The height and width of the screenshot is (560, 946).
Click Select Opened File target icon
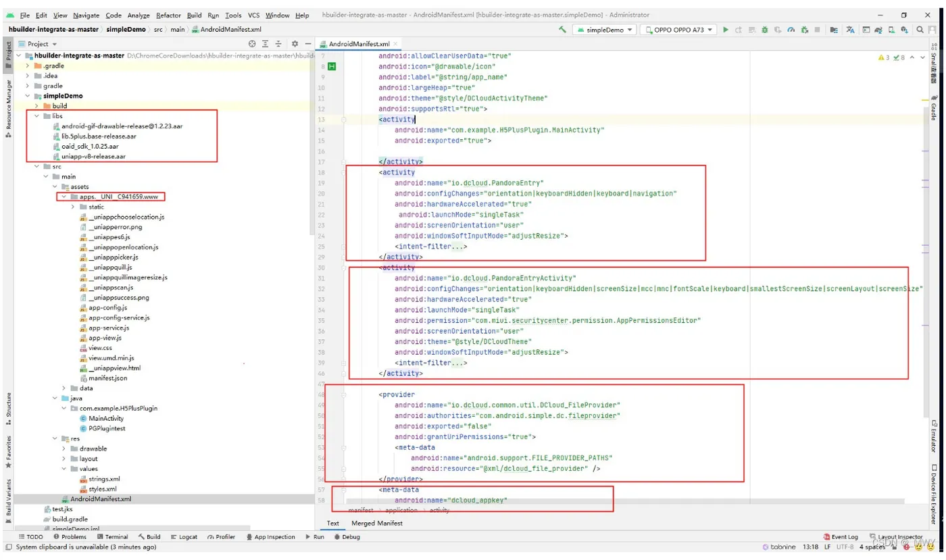[x=252, y=44]
